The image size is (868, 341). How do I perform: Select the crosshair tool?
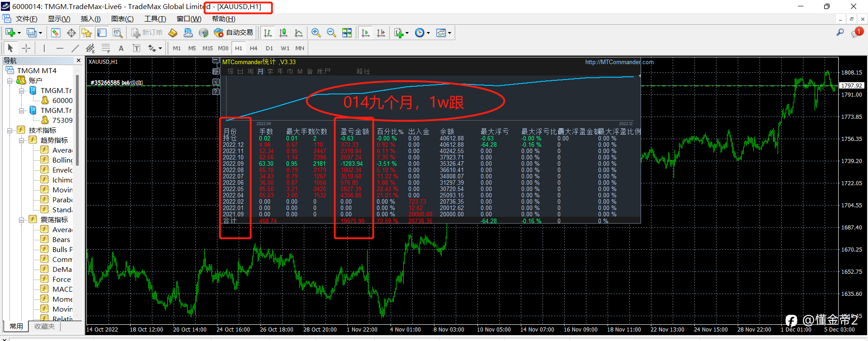[x=26, y=48]
